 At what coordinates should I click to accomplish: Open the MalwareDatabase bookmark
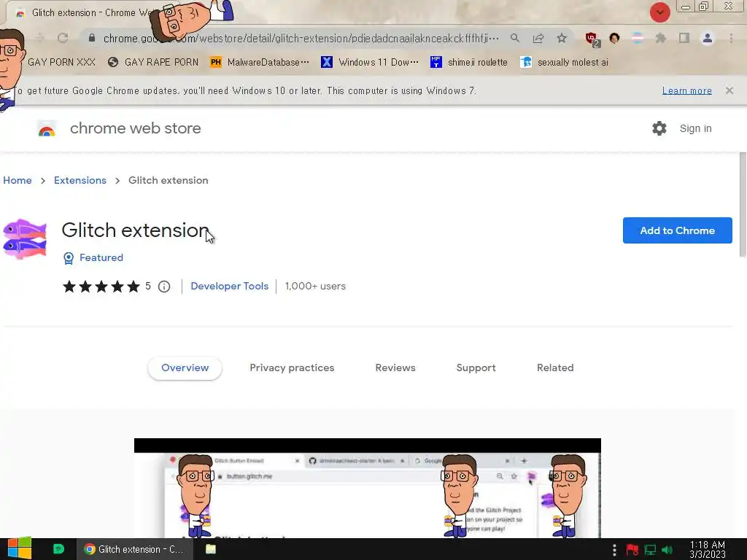coord(260,62)
